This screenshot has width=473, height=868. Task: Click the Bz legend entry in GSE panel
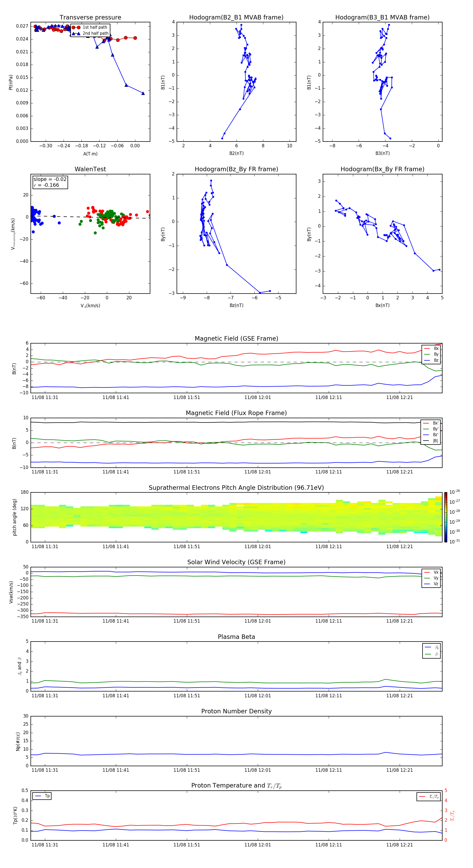tap(431, 361)
